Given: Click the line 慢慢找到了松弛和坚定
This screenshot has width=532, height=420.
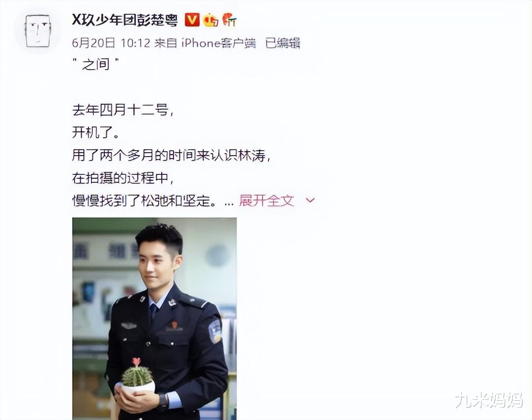Looking at the screenshot, I should coord(144,201).
